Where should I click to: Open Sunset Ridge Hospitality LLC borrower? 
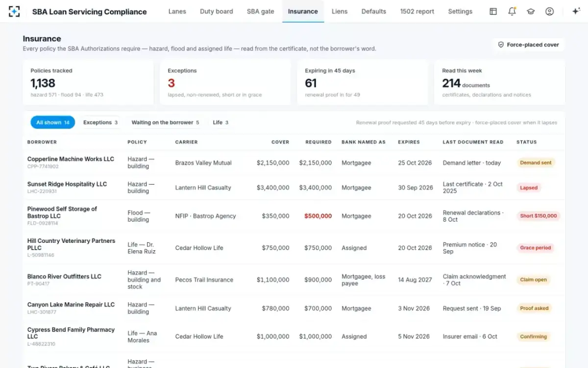[x=67, y=184]
